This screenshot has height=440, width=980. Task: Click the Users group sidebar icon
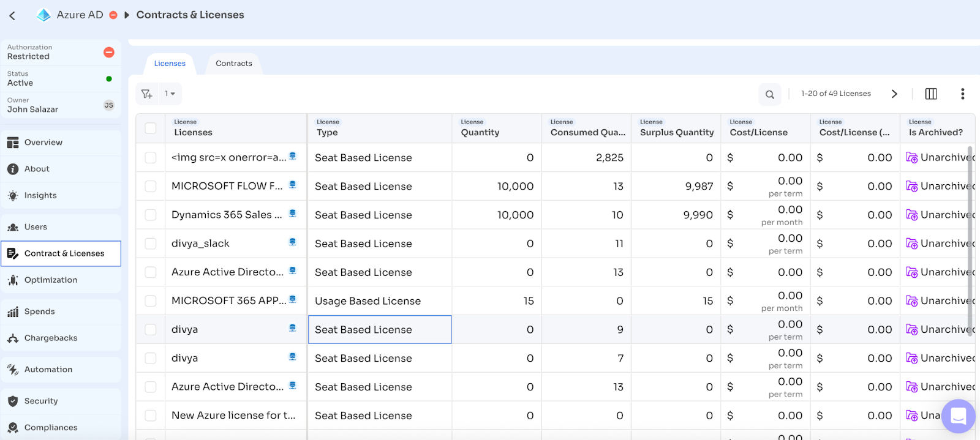pos(13,227)
